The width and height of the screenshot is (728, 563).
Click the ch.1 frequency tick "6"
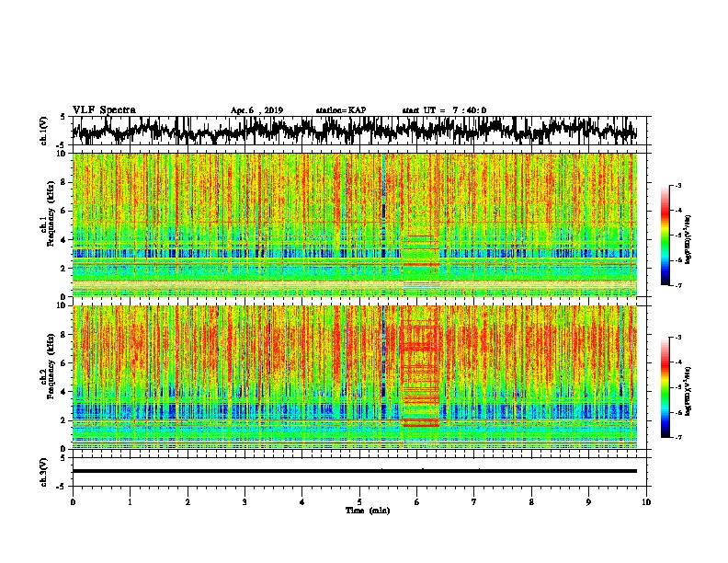tap(64, 211)
